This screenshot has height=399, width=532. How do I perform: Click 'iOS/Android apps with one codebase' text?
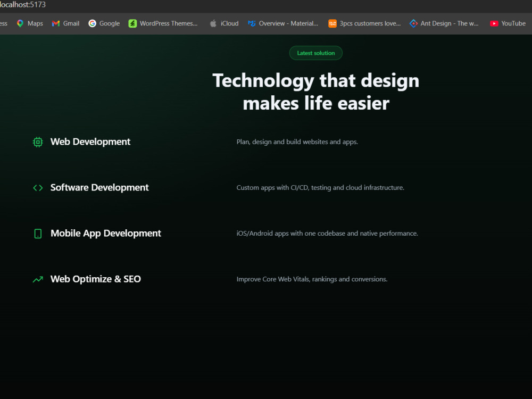(327, 234)
